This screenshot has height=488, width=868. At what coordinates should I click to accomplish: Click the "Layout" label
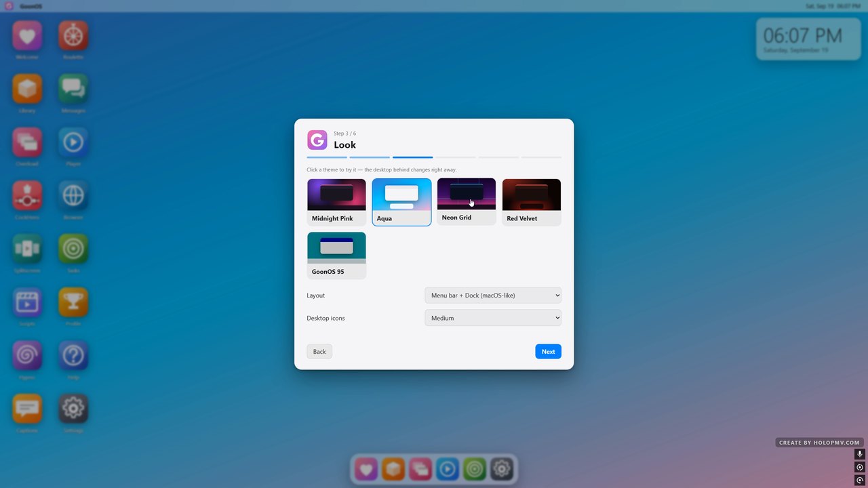coord(316,296)
